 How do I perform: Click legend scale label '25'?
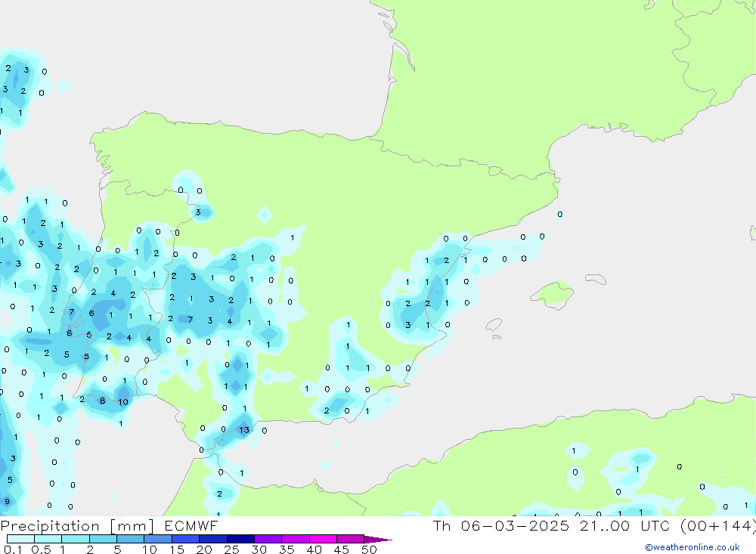(232, 549)
